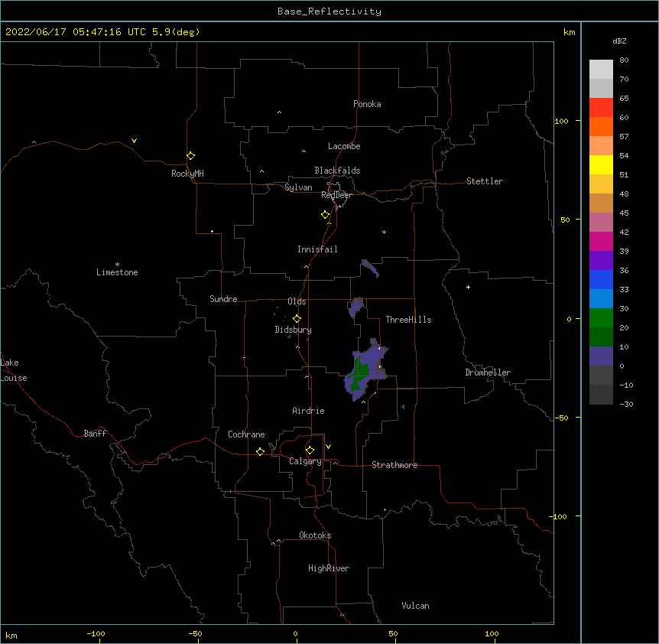
Task: Select the orange 60 dBZ legend swatch
Action: point(601,126)
